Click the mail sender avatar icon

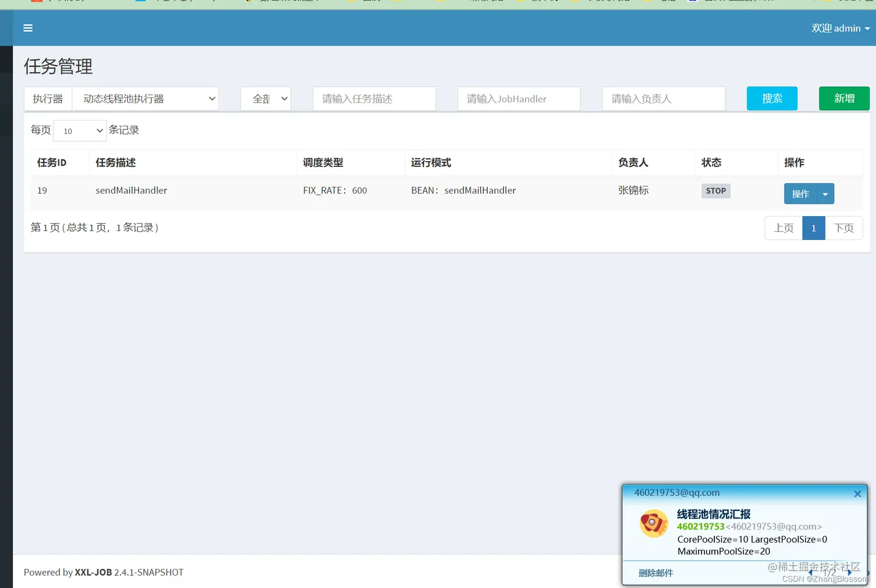tap(654, 523)
